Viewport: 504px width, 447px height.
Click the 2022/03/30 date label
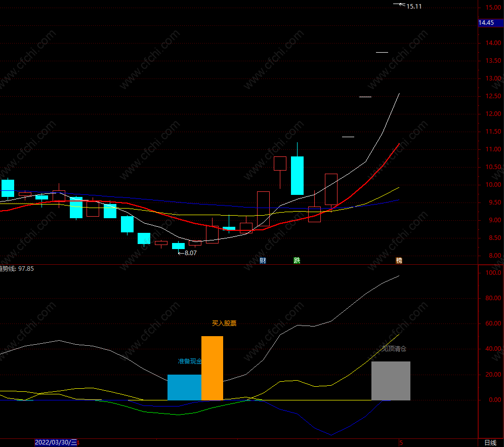click(x=56, y=442)
